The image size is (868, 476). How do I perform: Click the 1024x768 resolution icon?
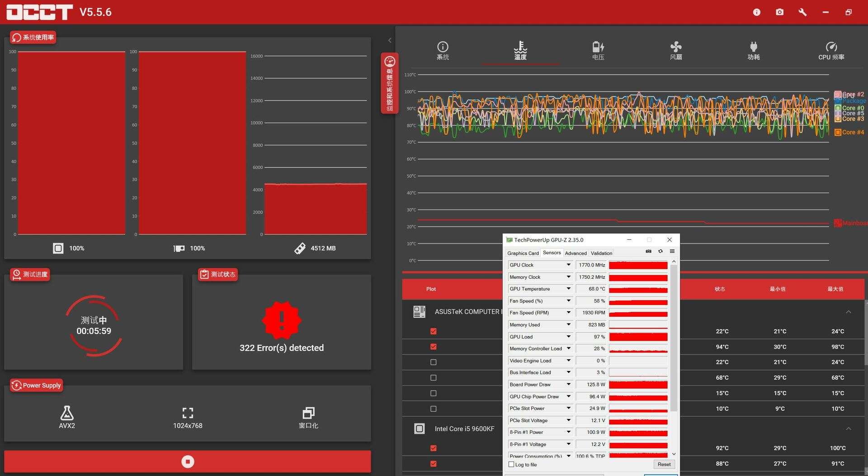click(x=188, y=413)
